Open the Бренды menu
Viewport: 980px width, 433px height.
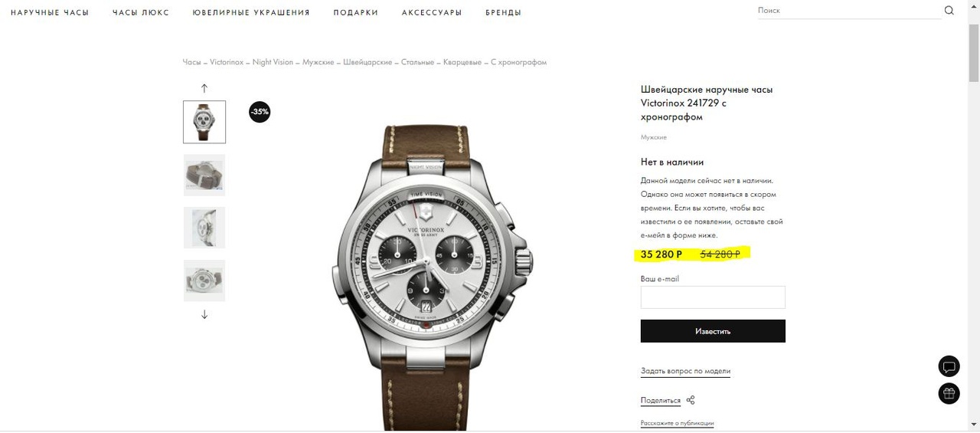click(x=503, y=13)
